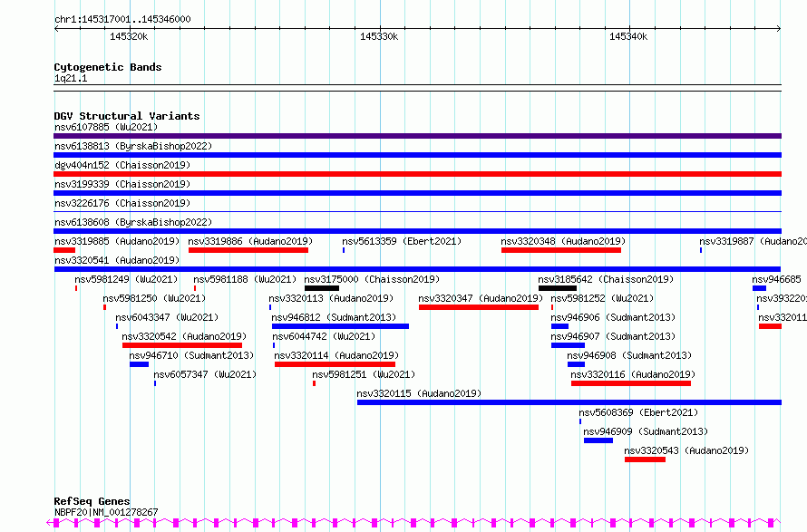Click the nsv5981250 (Wu2021) label
The height and width of the screenshot is (532, 807).
pos(154,298)
